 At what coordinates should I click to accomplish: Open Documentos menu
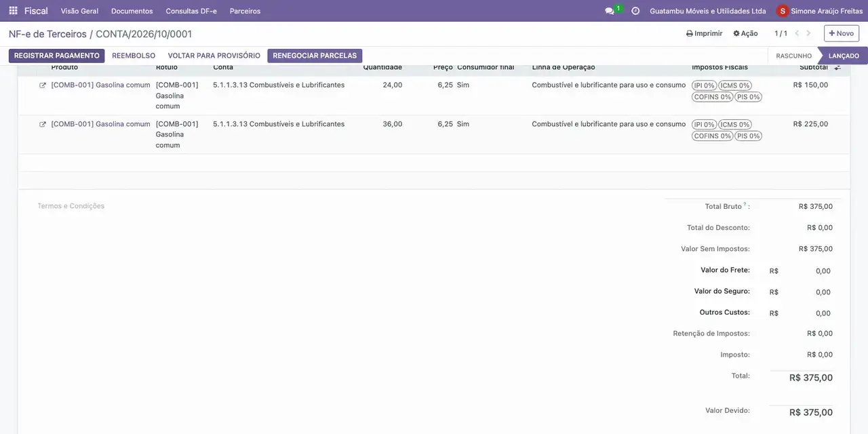point(132,11)
